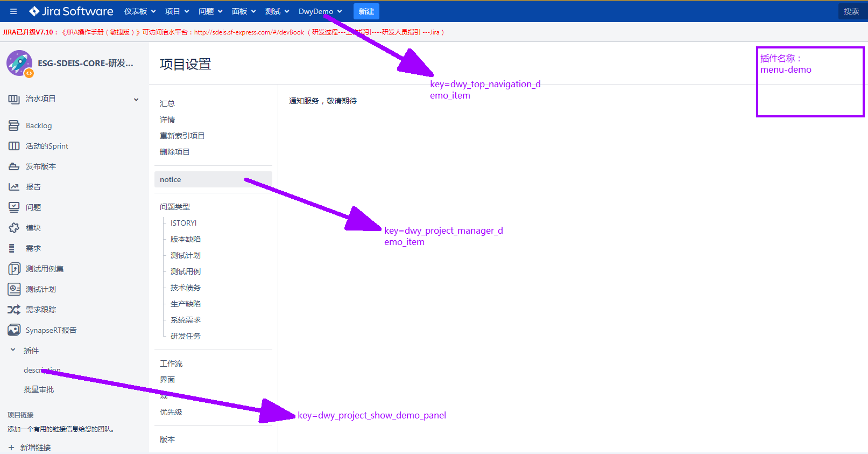Open the hamburger sidebar menu icon
868x454 pixels.
click(13, 11)
